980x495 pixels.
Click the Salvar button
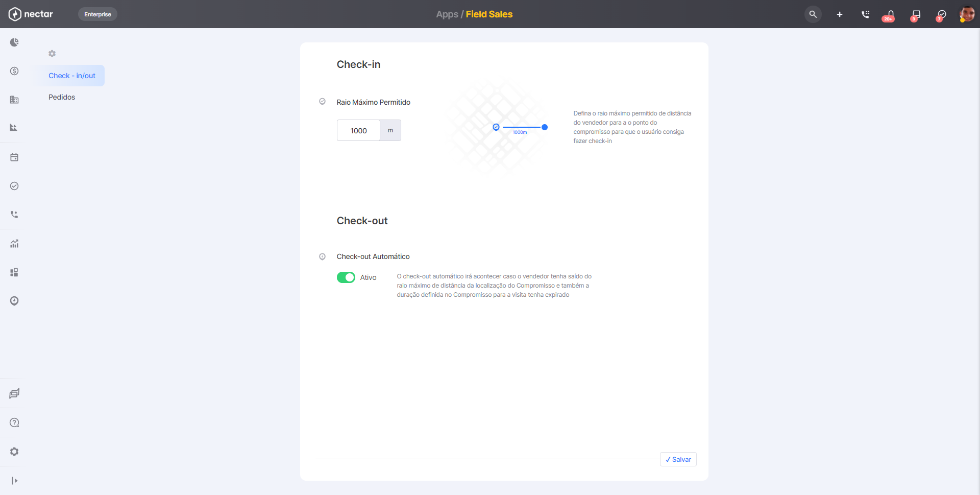(x=678, y=459)
